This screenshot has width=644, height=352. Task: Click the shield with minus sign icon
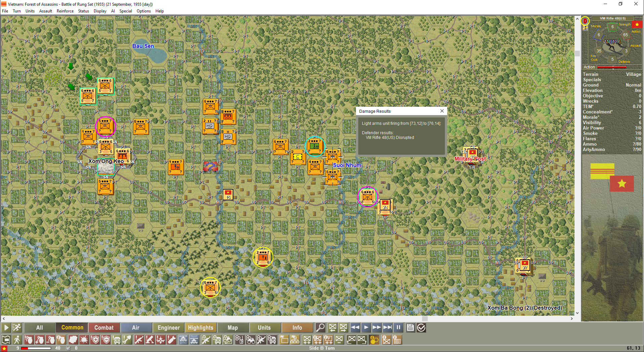pyautogui.click(x=106, y=340)
